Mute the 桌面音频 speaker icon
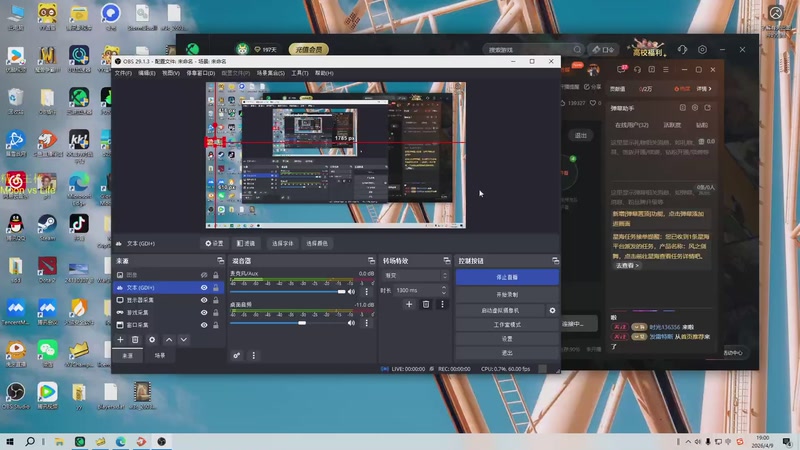800x450 pixels. pyautogui.click(x=351, y=323)
